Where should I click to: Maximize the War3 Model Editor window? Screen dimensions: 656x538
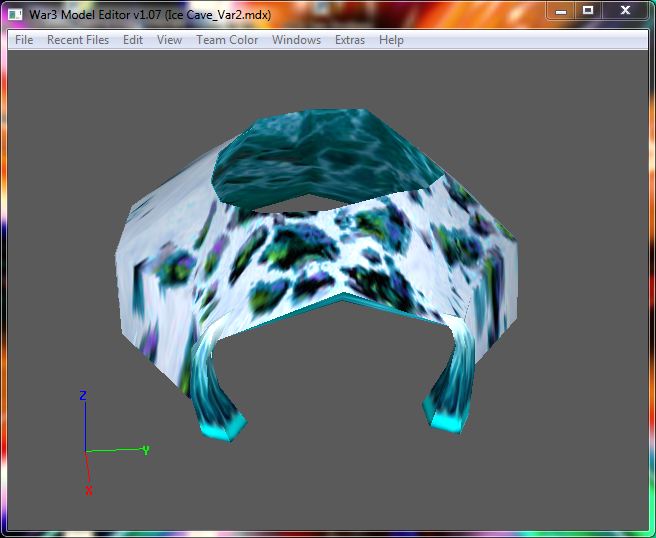[588, 10]
